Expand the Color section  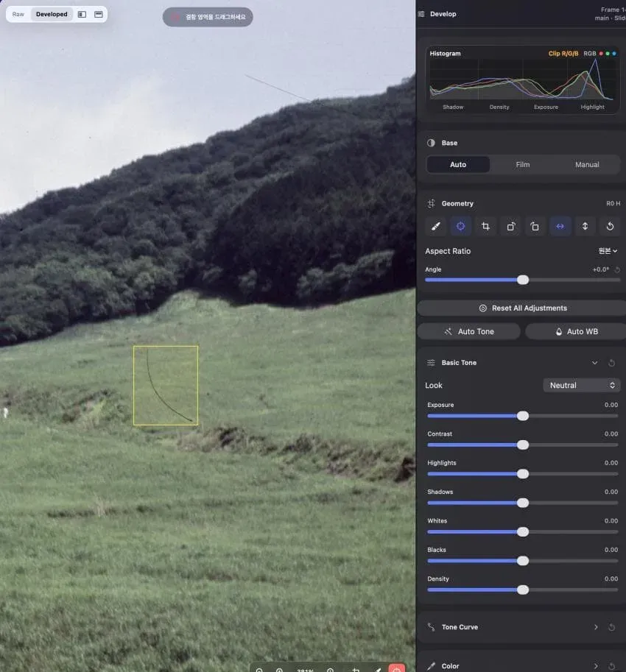click(596, 666)
